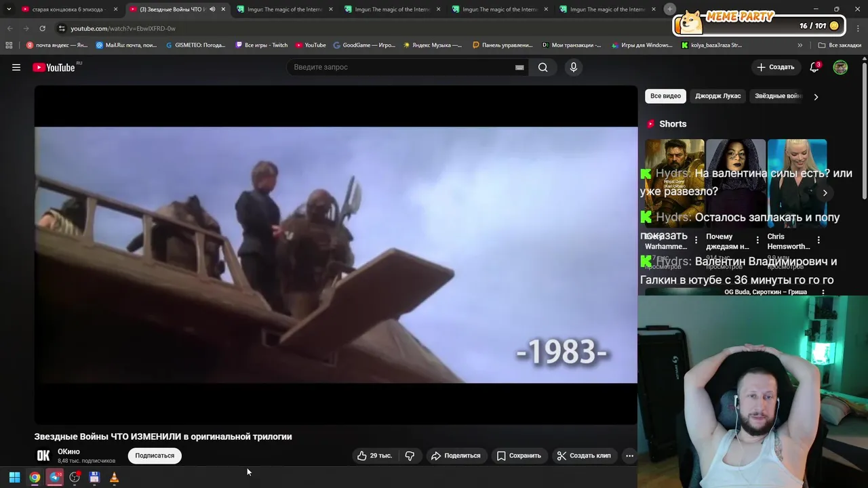868x488 pixels.
Task: Subscribe with the Подписаться button
Action: [155, 455]
